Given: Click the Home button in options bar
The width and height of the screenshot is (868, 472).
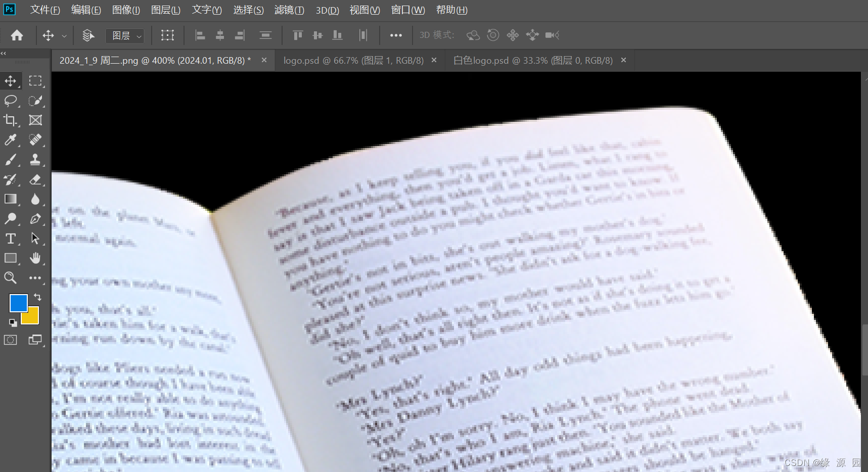Looking at the screenshot, I should pos(17,35).
